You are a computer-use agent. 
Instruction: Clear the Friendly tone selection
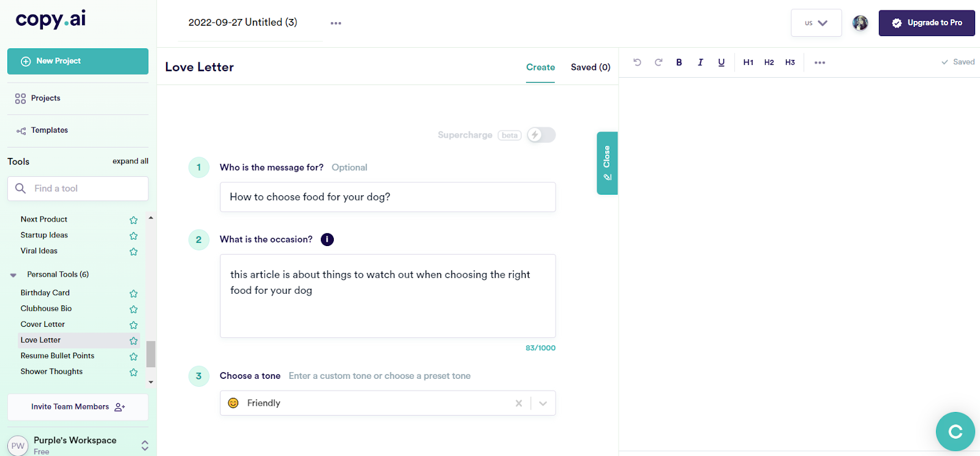tap(519, 403)
